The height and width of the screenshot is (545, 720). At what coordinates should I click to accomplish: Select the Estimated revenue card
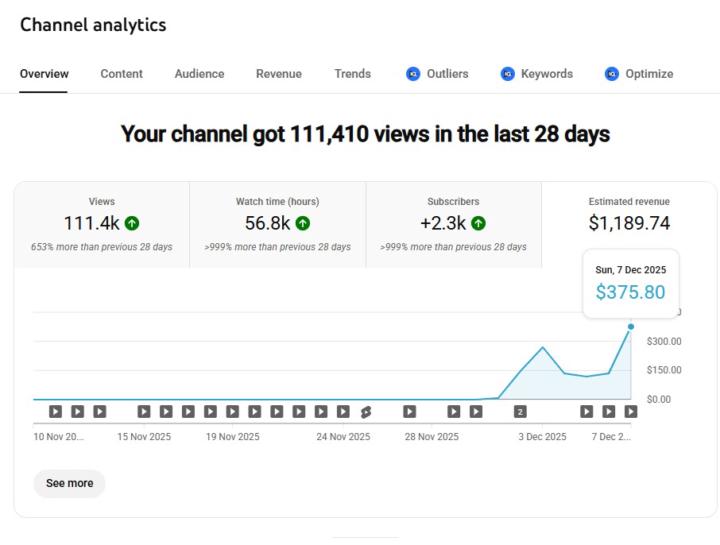coord(629,225)
